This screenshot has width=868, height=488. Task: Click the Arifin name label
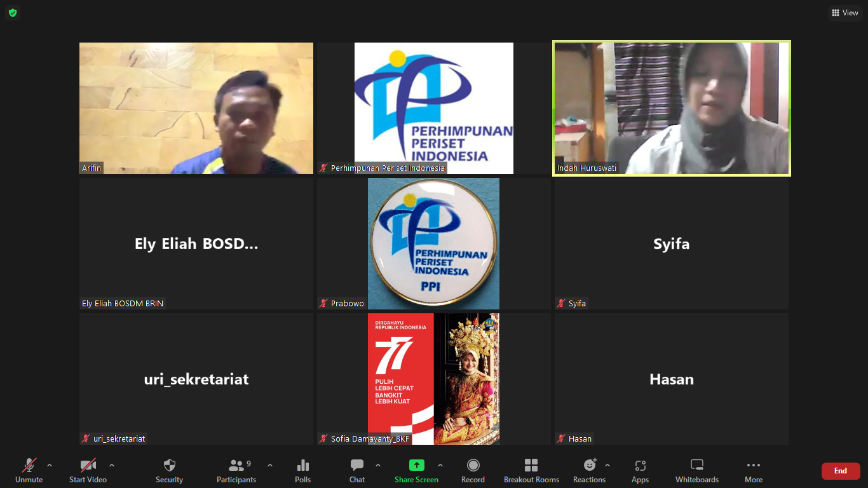point(92,168)
